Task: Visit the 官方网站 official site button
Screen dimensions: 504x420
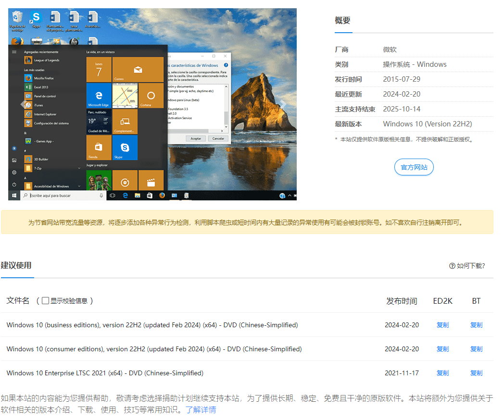Action: pos(414,167)
